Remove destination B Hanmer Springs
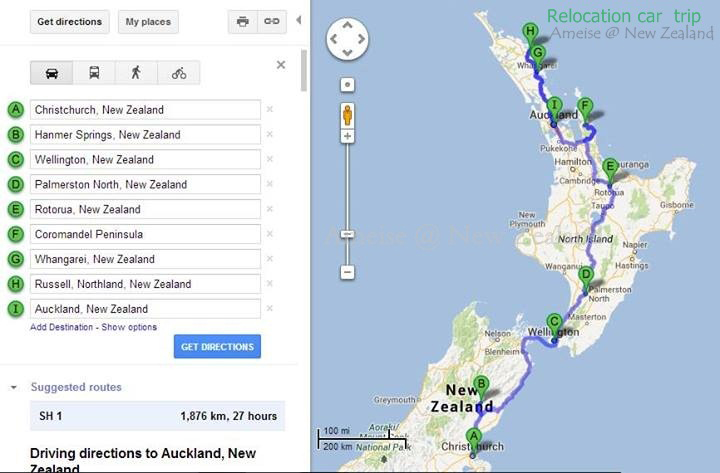 point(270,134)
